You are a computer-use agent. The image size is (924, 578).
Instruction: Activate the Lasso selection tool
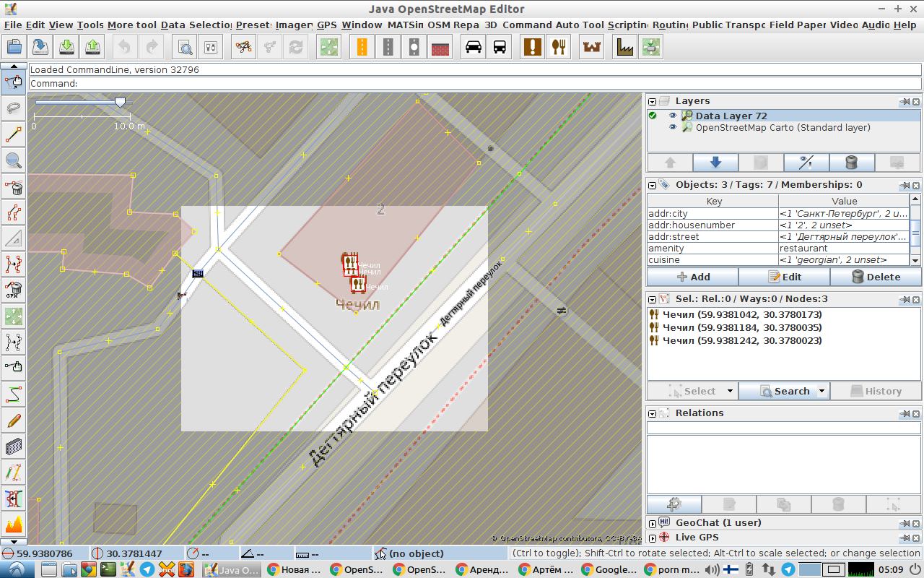13,108
